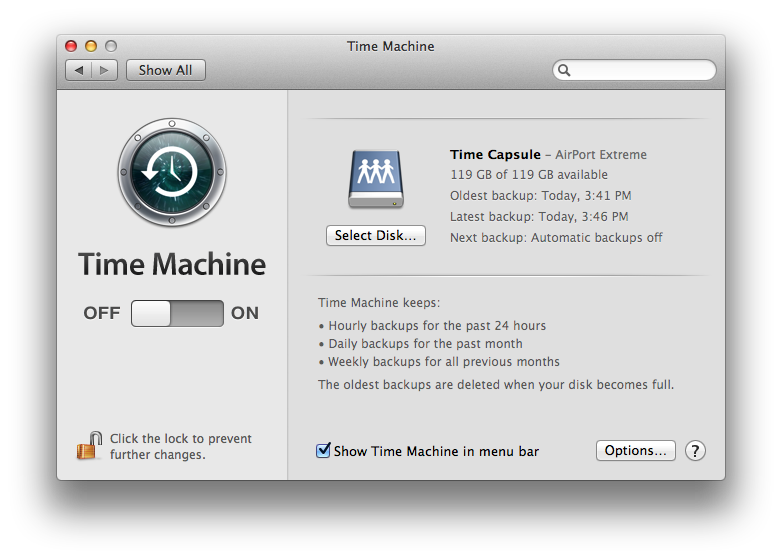Click the Time Capsule network disk icon
Viewport: 782px width, 559px height.
pyautogui.click(x=376, y=179)
